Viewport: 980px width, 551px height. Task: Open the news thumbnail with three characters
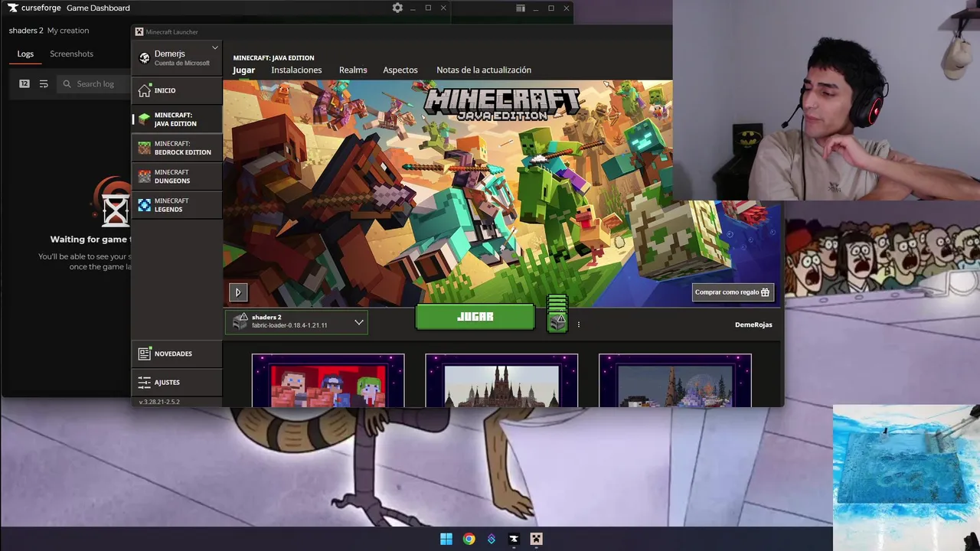pyautogui.click(x=328, y=380)
